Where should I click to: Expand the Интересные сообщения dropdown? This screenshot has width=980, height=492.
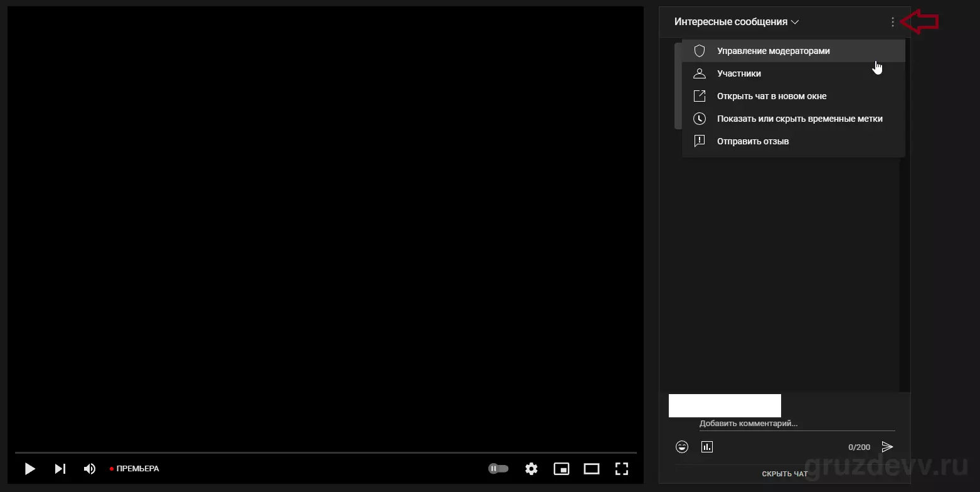tap(737, 22)
